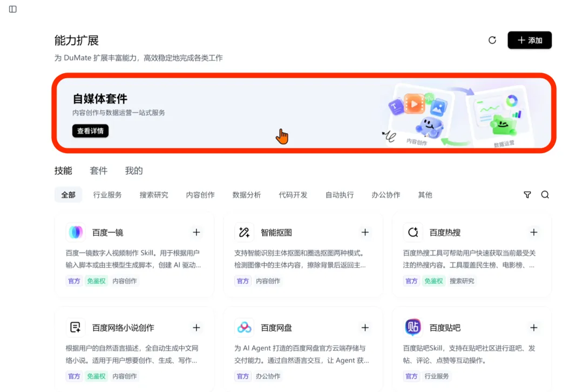Open the 智能抠图 card title
The height and width of the screenshot is (392, 583).
coord(276,232)
